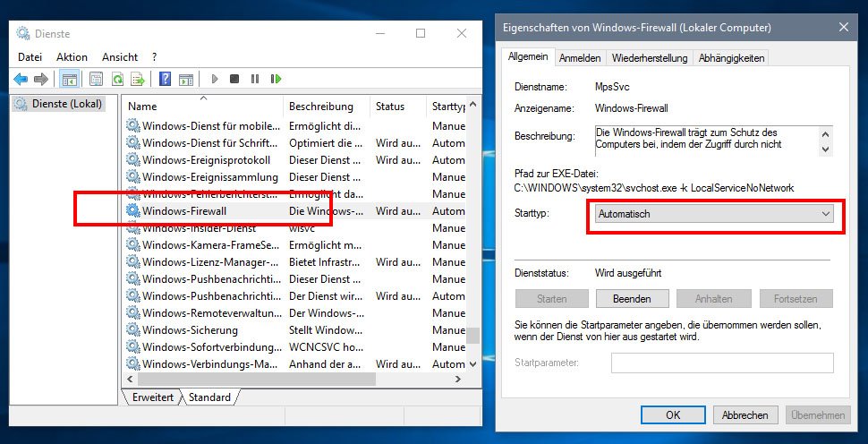Click the service name value MpsSvc
This screenshot has height=444, width=868.
612,87
